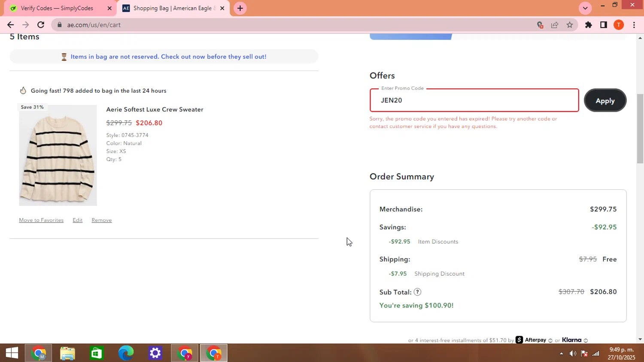Launch Microsoft Edge from taskbar
Screen dimensions: 644x362
(126, 353)
